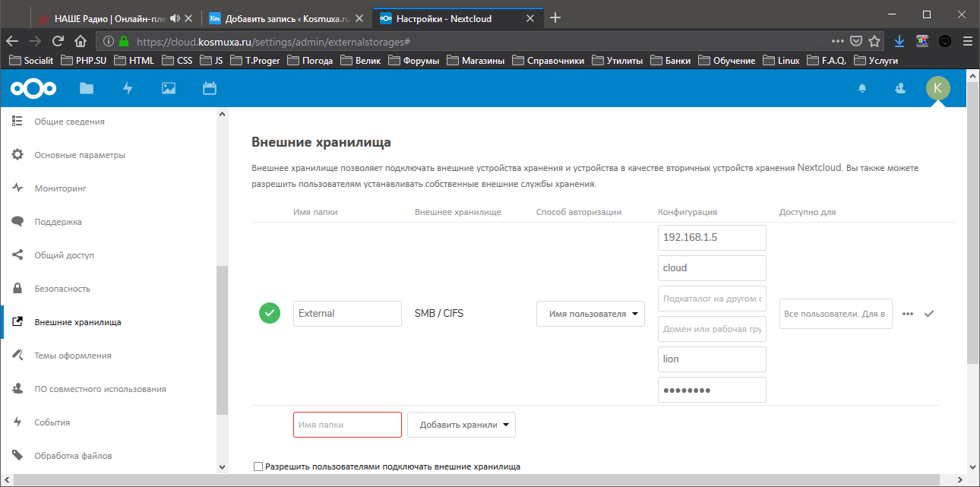Open События settings section
Viewport: 980px width, 487px height.
[x=52, y=422]
